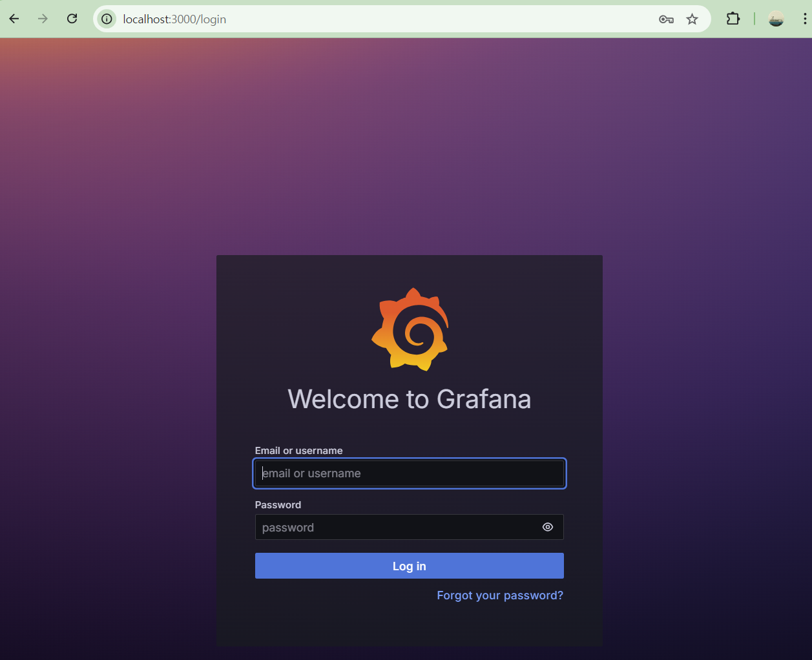812x660 pixels.
Task: Click the Grafana logo
Action: point(410,329)
